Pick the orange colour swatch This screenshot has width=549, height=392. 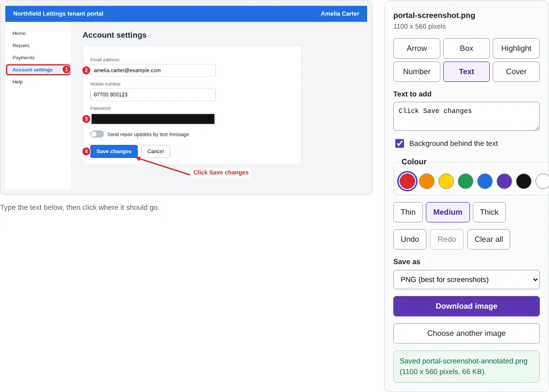click(426, 181)
